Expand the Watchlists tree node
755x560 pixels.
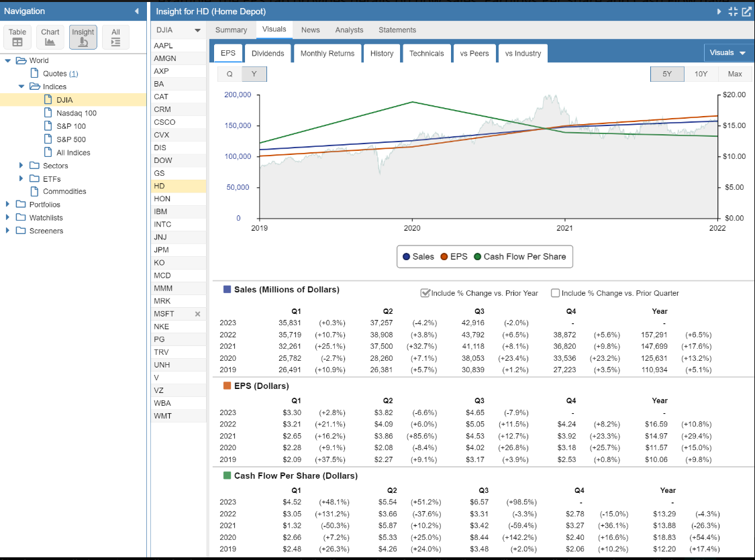(x=7, y=217)
